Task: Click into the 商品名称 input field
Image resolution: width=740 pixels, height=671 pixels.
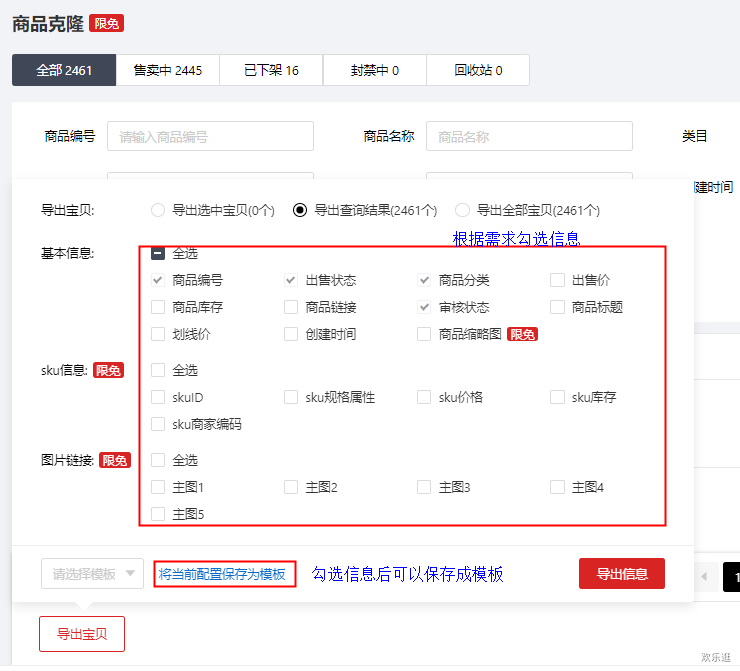Action: coord(529,136)
